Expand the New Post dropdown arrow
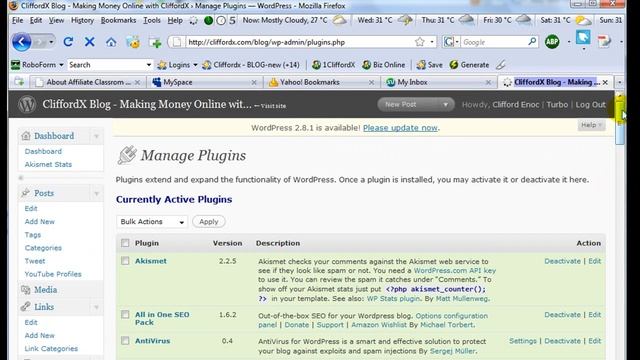The height and width of the screenshot is (360, 640). click(x=446, y=104)
